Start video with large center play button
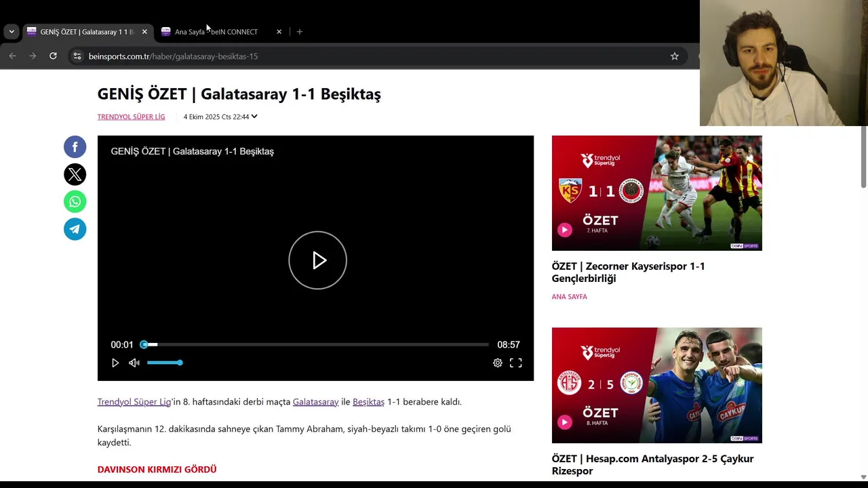868x488 pixels. (x=317, y=260)
